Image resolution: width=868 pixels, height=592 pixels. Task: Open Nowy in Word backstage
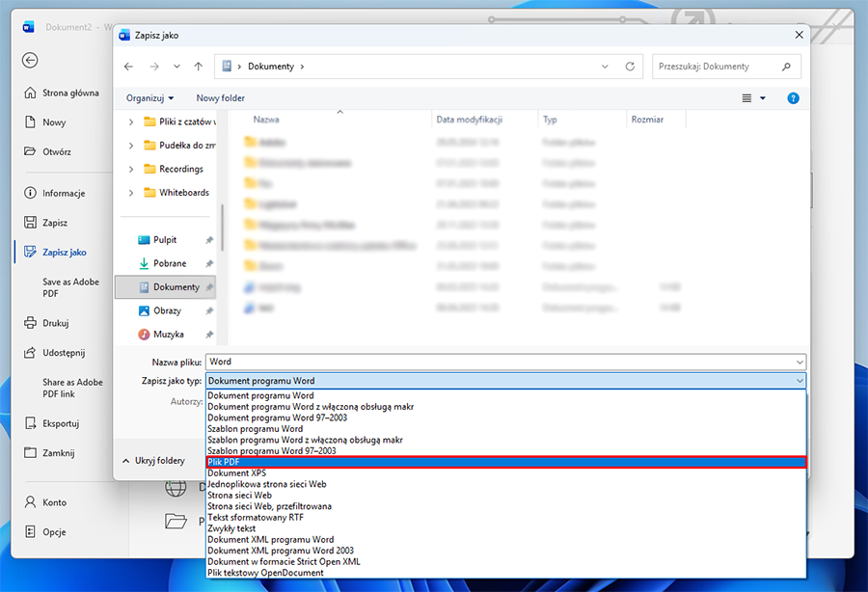45,122
